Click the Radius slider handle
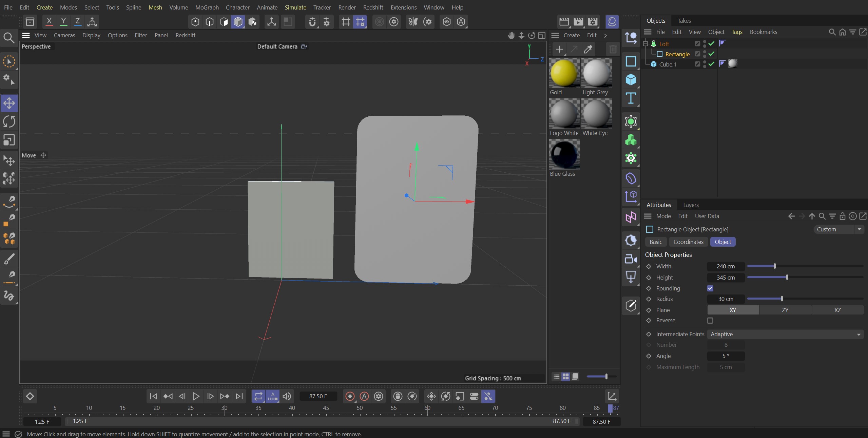The image size is (868, 438). 782,299
